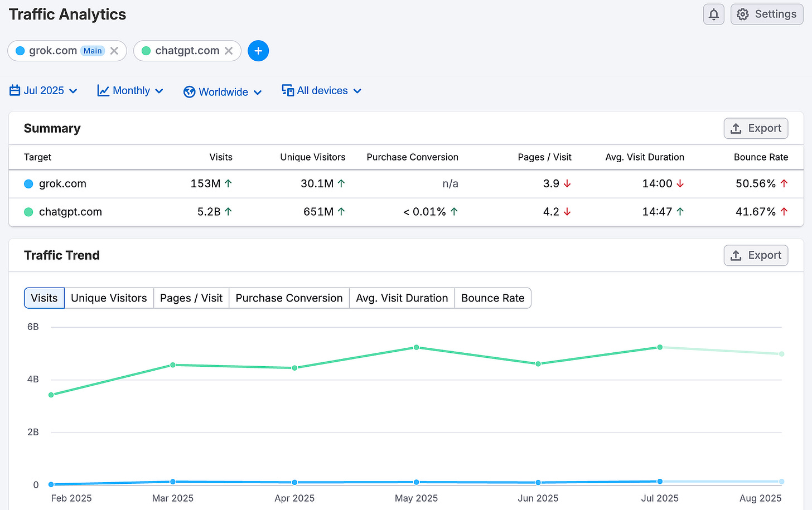The height and width of the screenshot is (510, 812).
Task: Export the Summary table
Action: (x=756, y=128)
